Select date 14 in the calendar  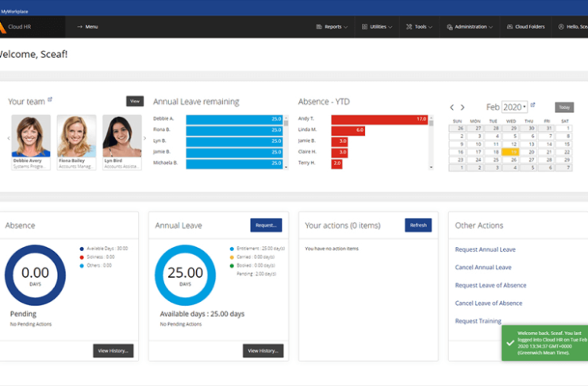[x=546, y=145]
